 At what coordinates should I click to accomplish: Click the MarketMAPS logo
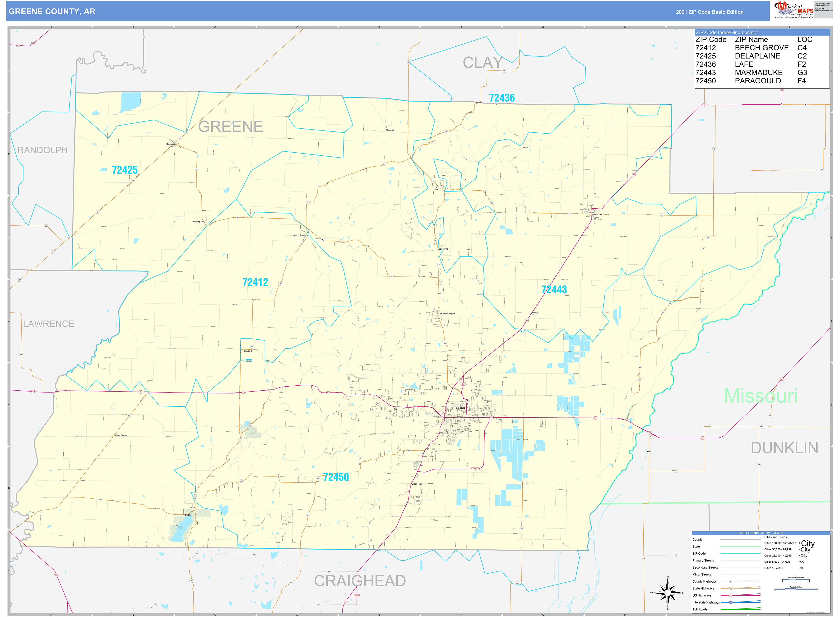(794, 10)
